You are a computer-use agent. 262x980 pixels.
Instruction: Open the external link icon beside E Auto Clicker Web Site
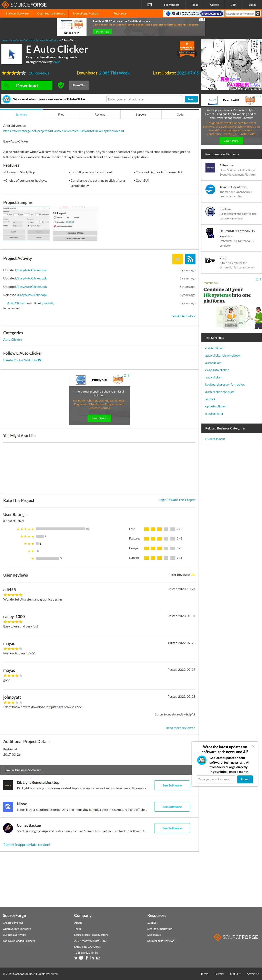click(40, 360)
